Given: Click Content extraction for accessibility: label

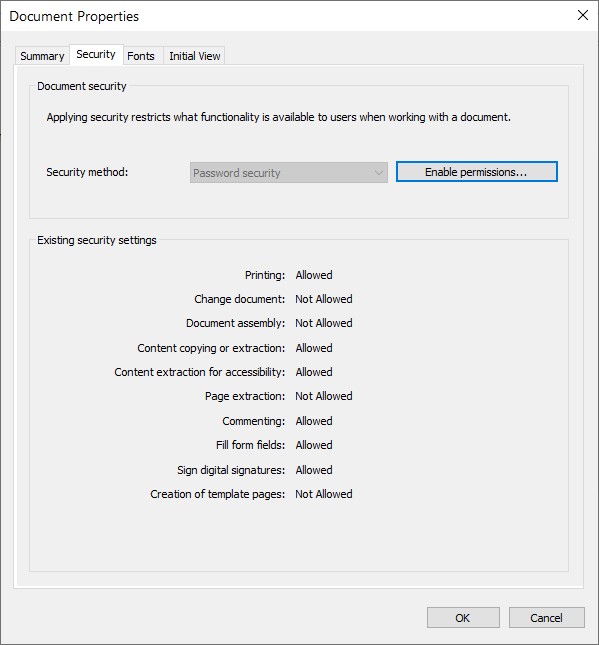Looking at the screenshot, I should [200, 372].
